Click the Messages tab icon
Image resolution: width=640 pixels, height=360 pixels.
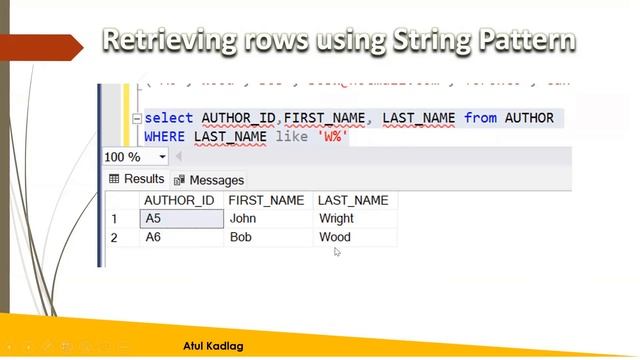coord(179,180)
